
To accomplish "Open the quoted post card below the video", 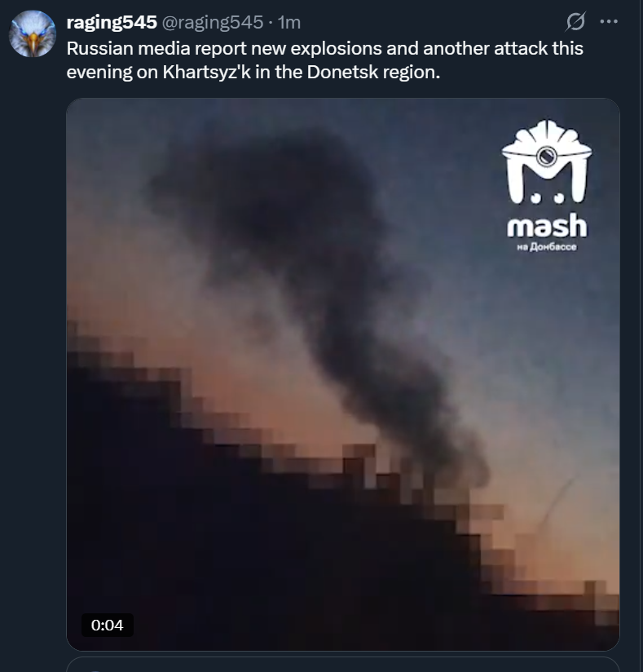I will 343,665.
